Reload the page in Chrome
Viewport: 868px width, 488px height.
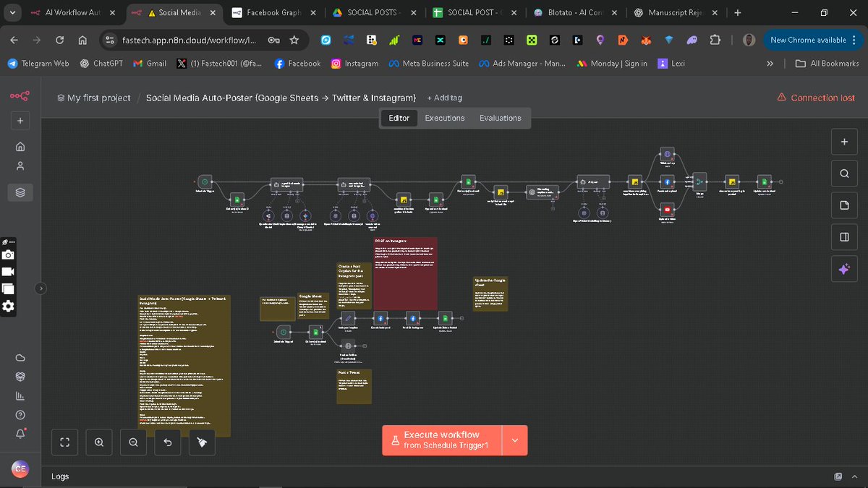[59, 40]
